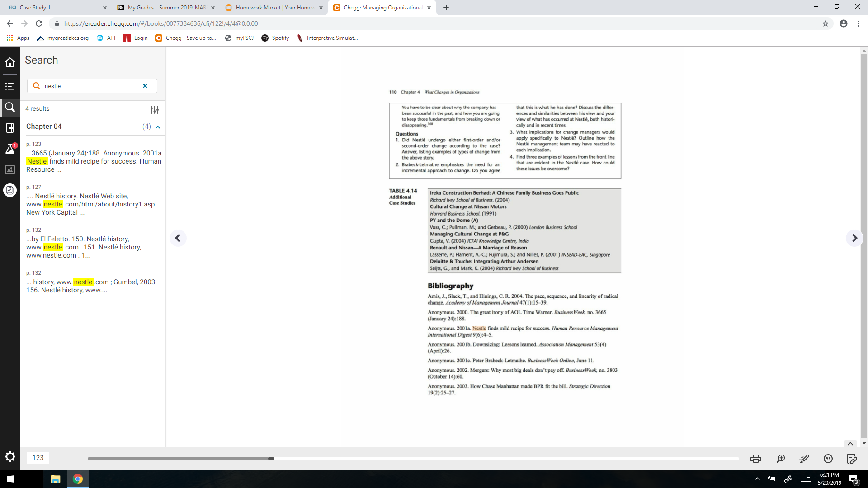Viewport: 868px width, 488px height.
Task: Open the notes pencil icon
Action: (x=852, y=459)
